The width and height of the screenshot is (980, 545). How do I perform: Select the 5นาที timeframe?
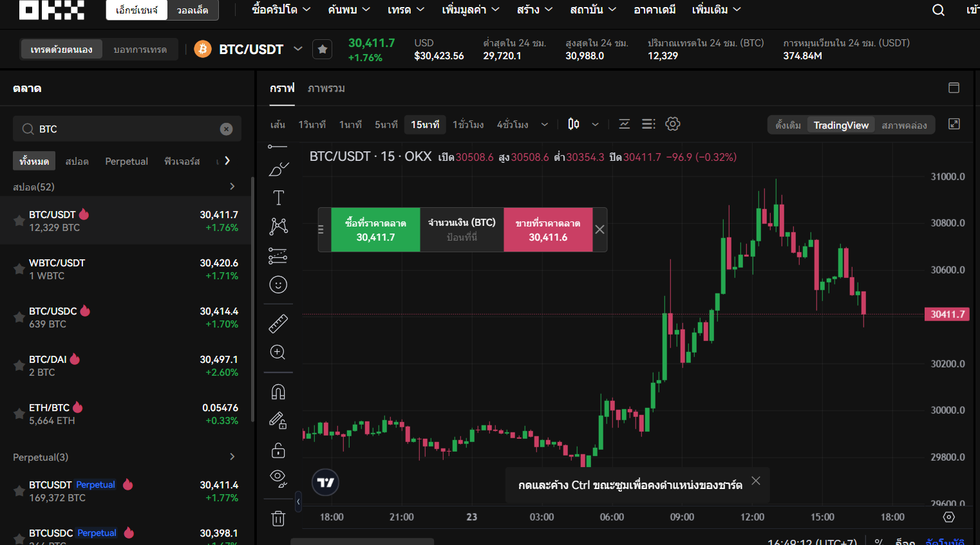386,125
